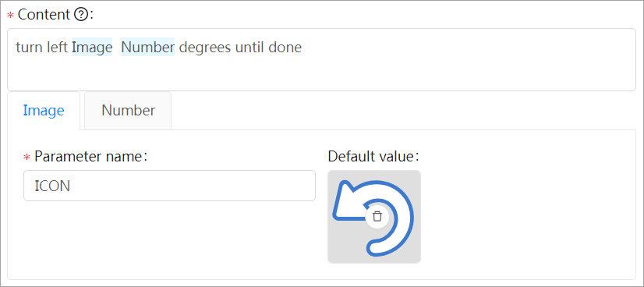
Task: Click the 'Content' field label
Action: tap(44, 15)
